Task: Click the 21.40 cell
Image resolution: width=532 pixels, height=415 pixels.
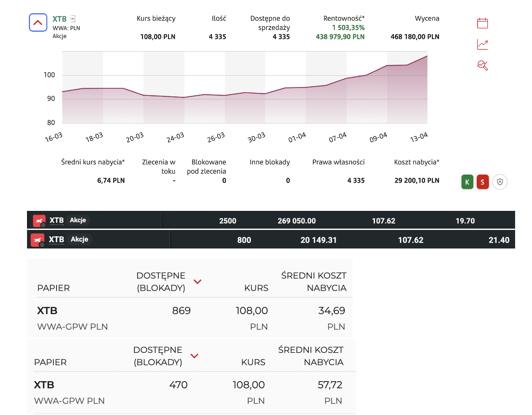Action: click(x=499, y=240)
